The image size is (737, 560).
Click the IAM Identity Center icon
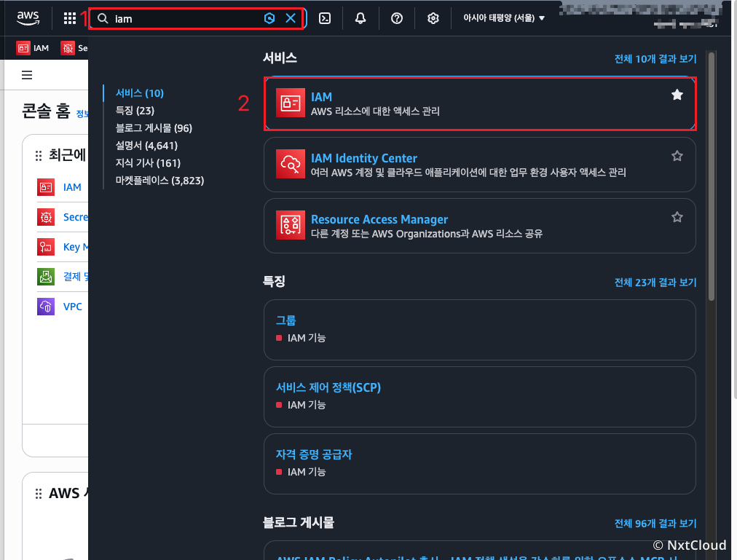click(x=290, y=164)
